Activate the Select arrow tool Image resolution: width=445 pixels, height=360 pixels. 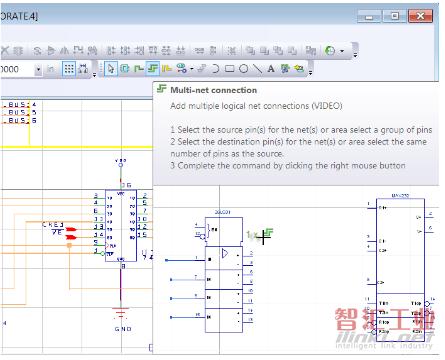click(x=111, y=69)
